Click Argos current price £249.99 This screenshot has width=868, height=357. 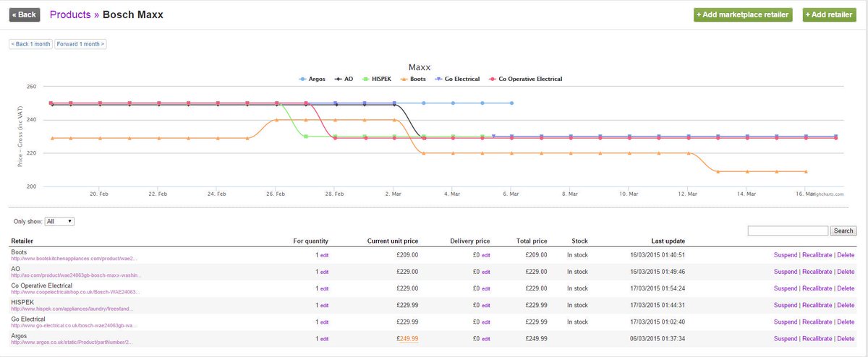tap(409, 338)
